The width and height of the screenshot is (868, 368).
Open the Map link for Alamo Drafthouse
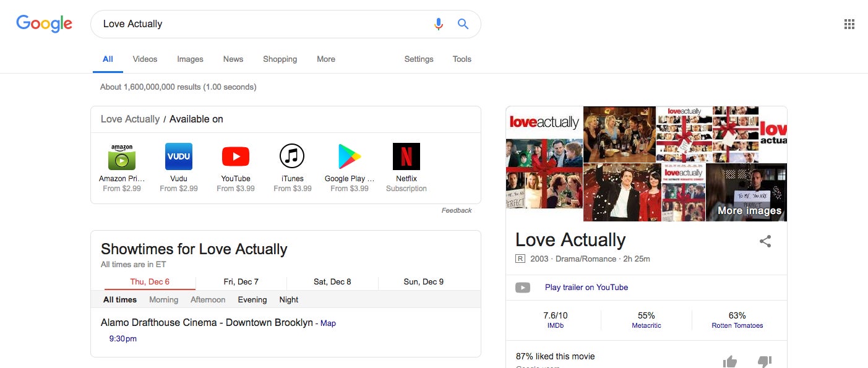[328, 323]
